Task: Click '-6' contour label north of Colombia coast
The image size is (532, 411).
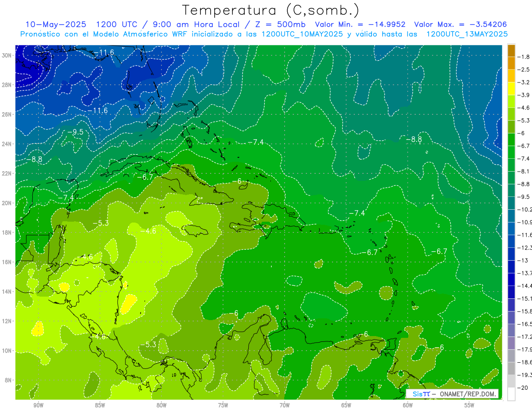Action: [234, 313]
